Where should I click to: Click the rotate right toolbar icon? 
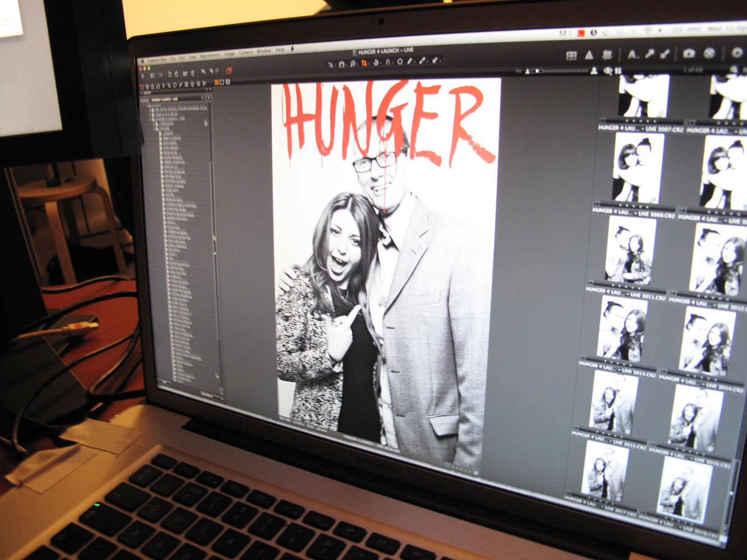pos(177,74)
